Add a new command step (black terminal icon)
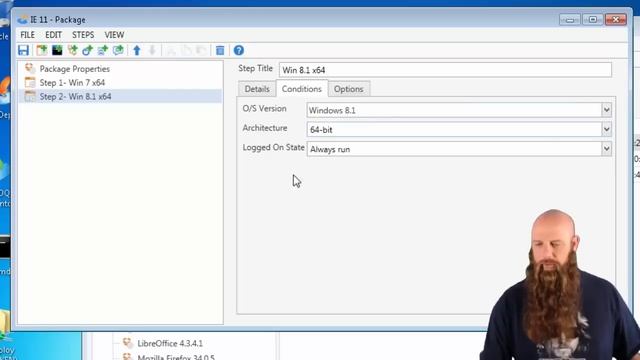Image resolution: width=640 pixels, height=360 pixels. coord(57,50)
